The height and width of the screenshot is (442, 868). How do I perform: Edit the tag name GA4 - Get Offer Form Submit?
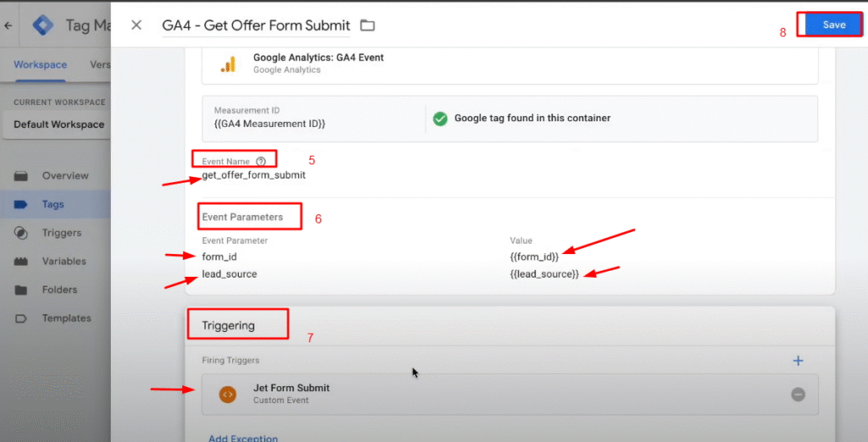click(x=256, y=25)
